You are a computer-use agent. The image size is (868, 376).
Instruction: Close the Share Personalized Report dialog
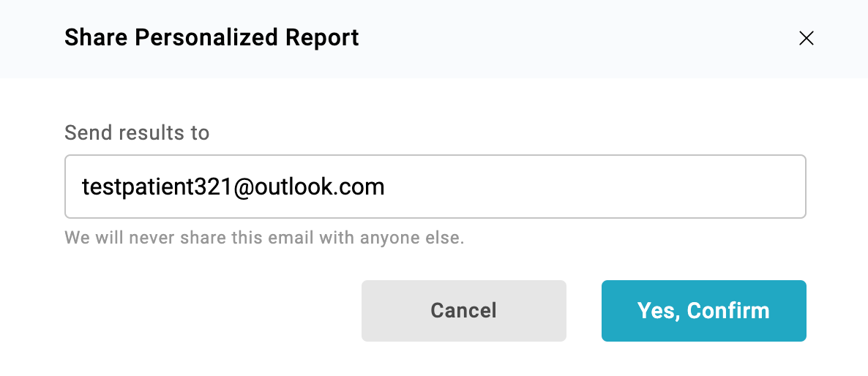click(x=806, y=38)
